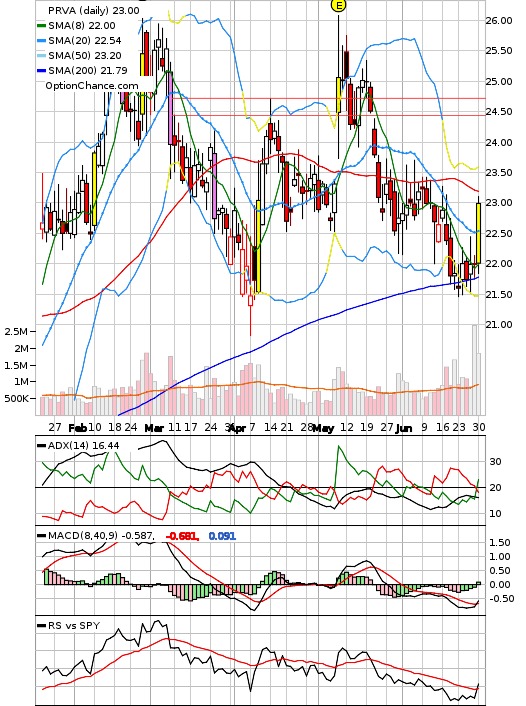Click the RS vs SPY label
Image resolution: width=526 pixels, height=706 pixels.
(x=74, y=626)
